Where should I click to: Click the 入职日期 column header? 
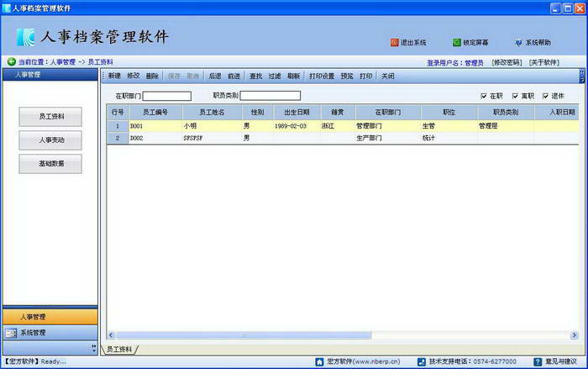pos(556,113)
